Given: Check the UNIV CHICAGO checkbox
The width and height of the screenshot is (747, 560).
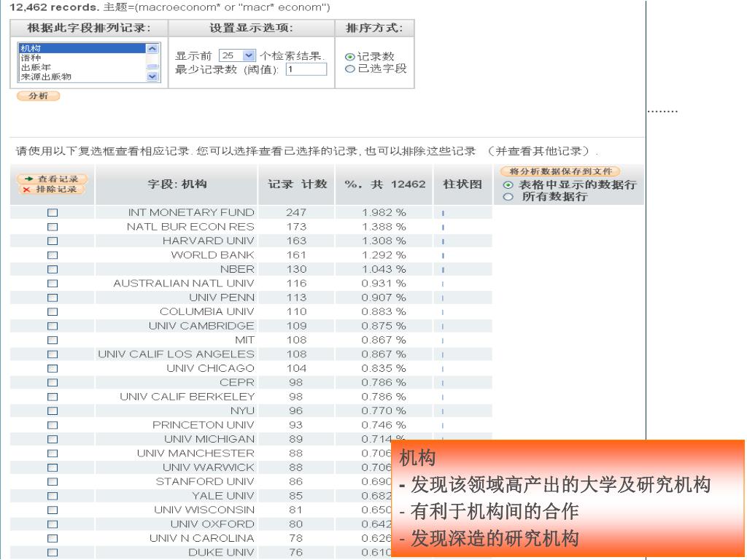Looking at the screenshot, I should point(53,368).
